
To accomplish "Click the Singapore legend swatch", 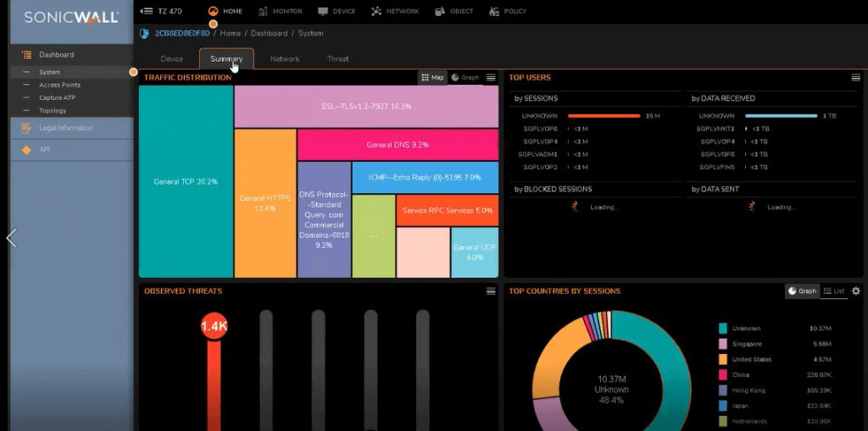I will click(x=722, y=344).
